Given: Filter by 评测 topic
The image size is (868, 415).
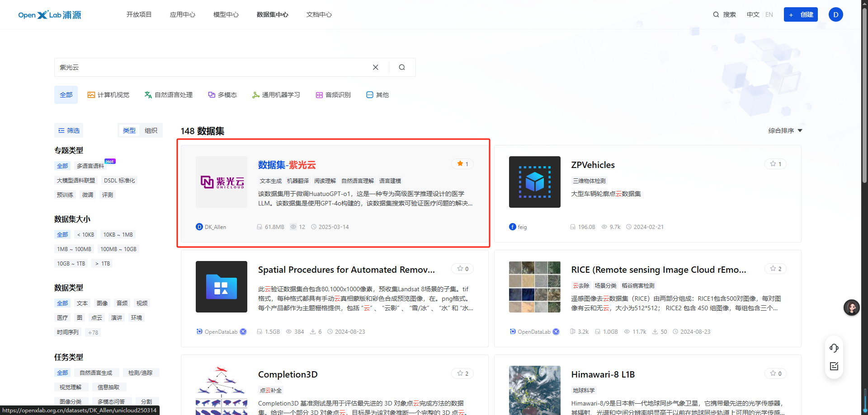Looking at the screenshot, I should click(108, 195).
